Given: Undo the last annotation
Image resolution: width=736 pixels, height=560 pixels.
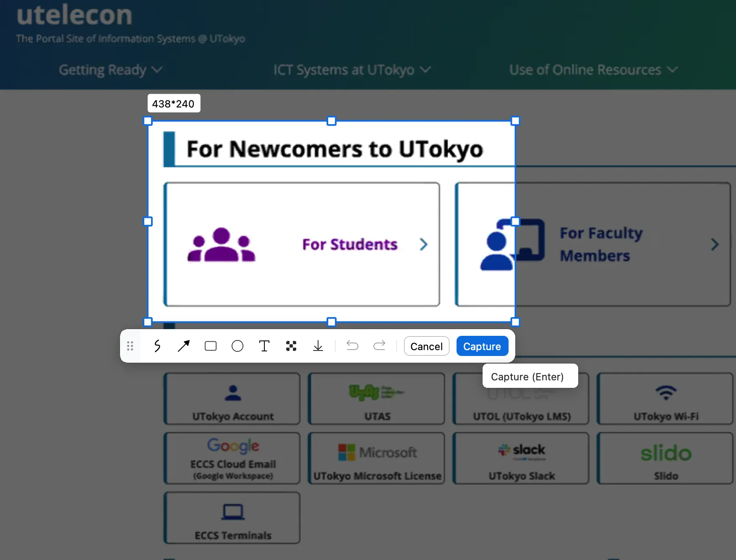Looking at the screenshot, I should (x=352, y=346).
